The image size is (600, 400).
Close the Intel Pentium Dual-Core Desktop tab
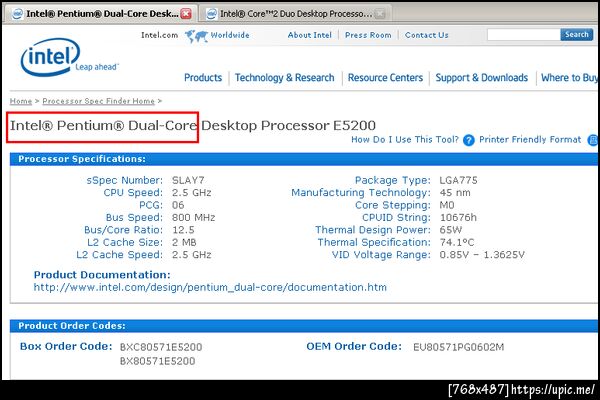tap(186, 14)
